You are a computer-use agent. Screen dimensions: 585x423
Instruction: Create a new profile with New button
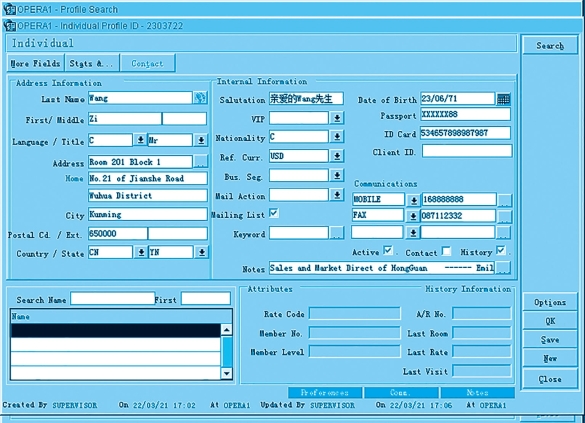tap(550, 359)
